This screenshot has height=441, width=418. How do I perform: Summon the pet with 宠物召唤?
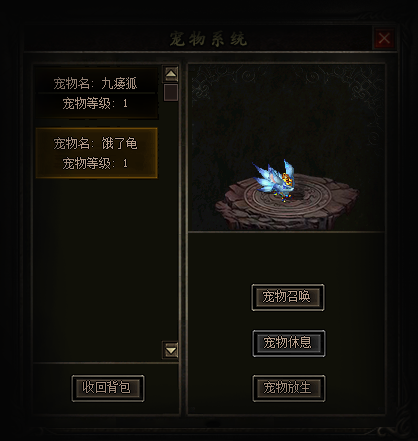pos(288,297)
